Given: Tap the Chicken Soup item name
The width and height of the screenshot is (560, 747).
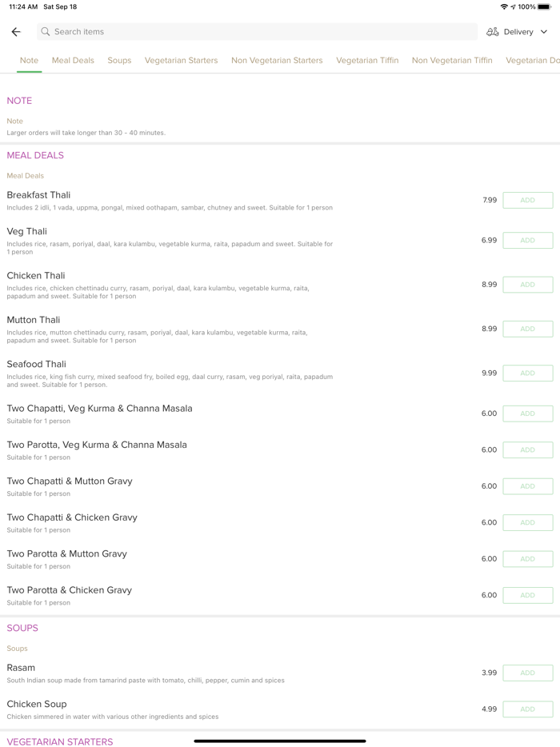Looking at the screenshot, I should tap(37, 704).
